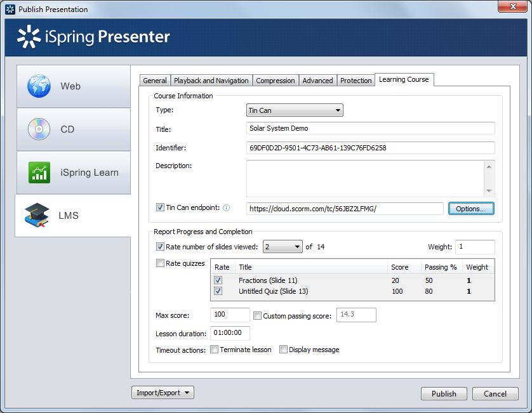The width and height of the screenshot is (532, 413).
Task: Click the Untitled Quiz score value 100
Action: coord(397,291)
